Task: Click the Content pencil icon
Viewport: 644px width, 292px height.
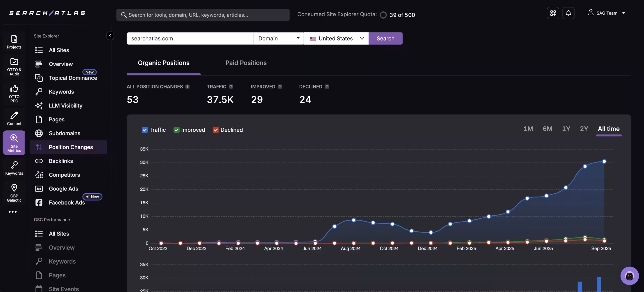Action: pos(14,116)
